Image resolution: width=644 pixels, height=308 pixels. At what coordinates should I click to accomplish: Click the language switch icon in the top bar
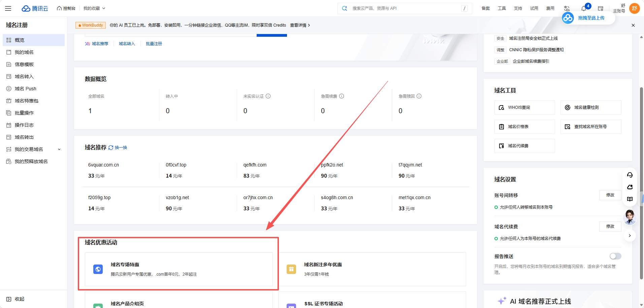(x=567, y=8)
